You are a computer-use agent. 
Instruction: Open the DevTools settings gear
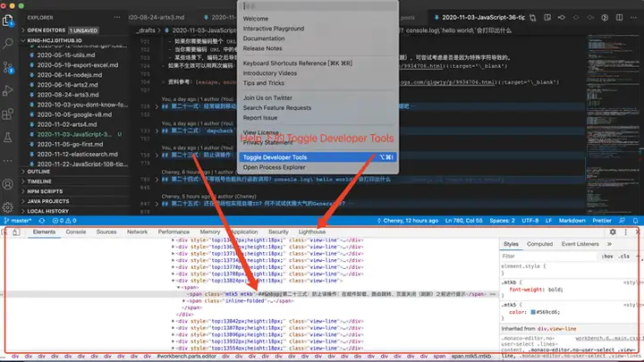[x=613, y=232]
